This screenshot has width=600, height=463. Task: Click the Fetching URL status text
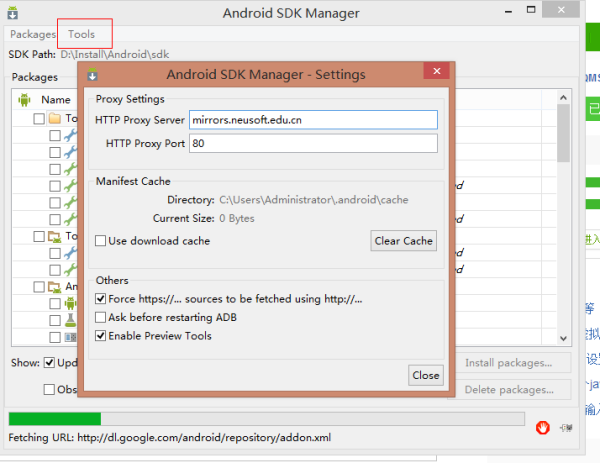(x=170, y=437)
